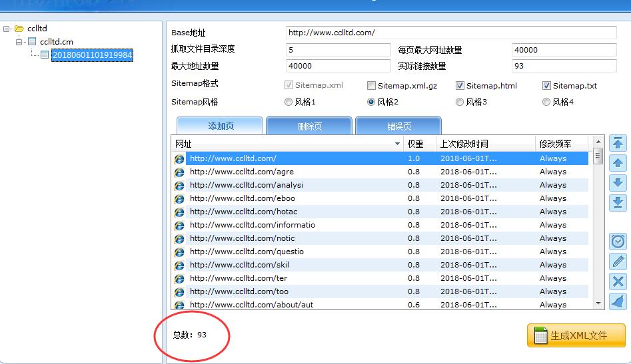Click the 1.0 weight cell
This screenshot has width=631, height=364.
pyautogui.click(x=414, y=158)
